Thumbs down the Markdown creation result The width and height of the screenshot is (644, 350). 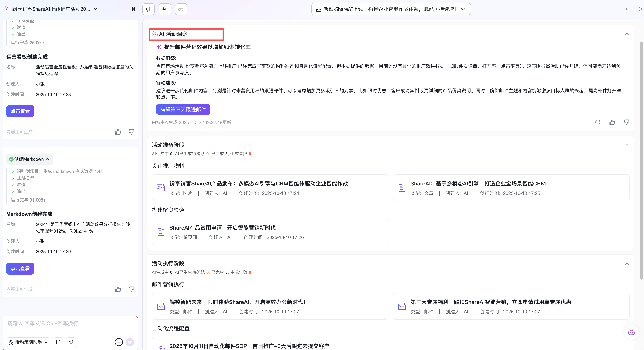131,289
